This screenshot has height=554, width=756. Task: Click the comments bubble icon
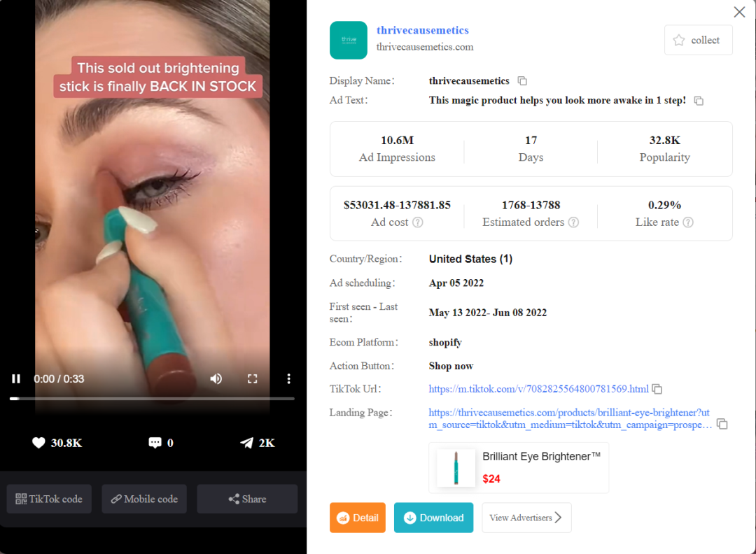(x=155, y=443)
